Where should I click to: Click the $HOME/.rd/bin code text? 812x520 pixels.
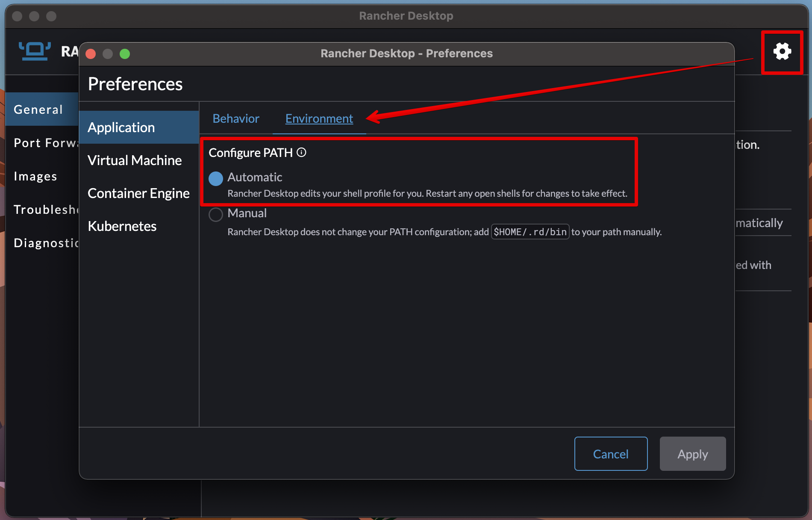tap(530, 232)
